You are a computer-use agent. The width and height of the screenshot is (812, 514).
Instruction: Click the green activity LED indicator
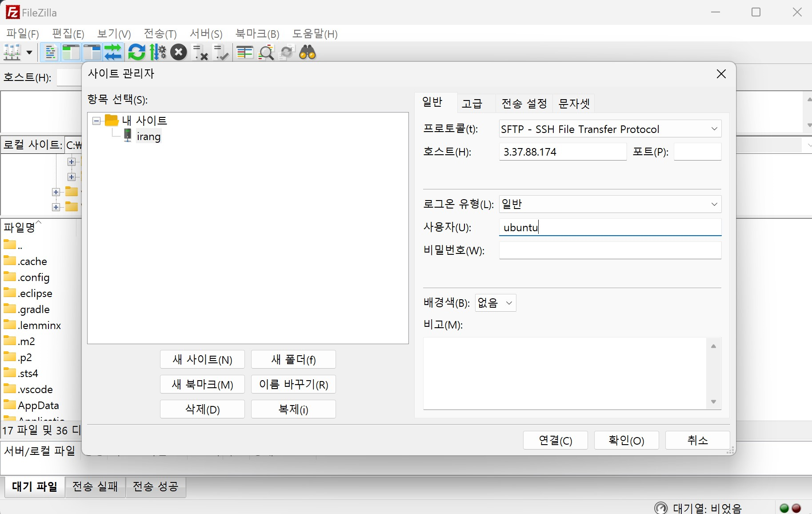(784, 508)
